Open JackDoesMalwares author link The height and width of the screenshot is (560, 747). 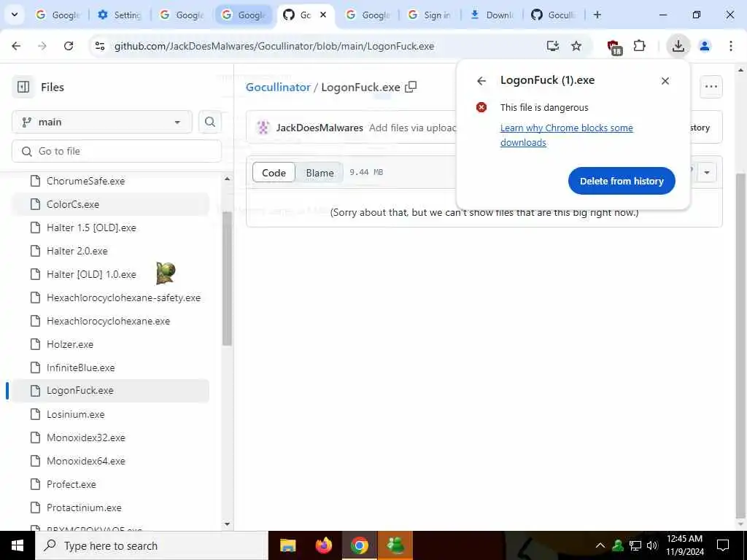pos(320,128)
